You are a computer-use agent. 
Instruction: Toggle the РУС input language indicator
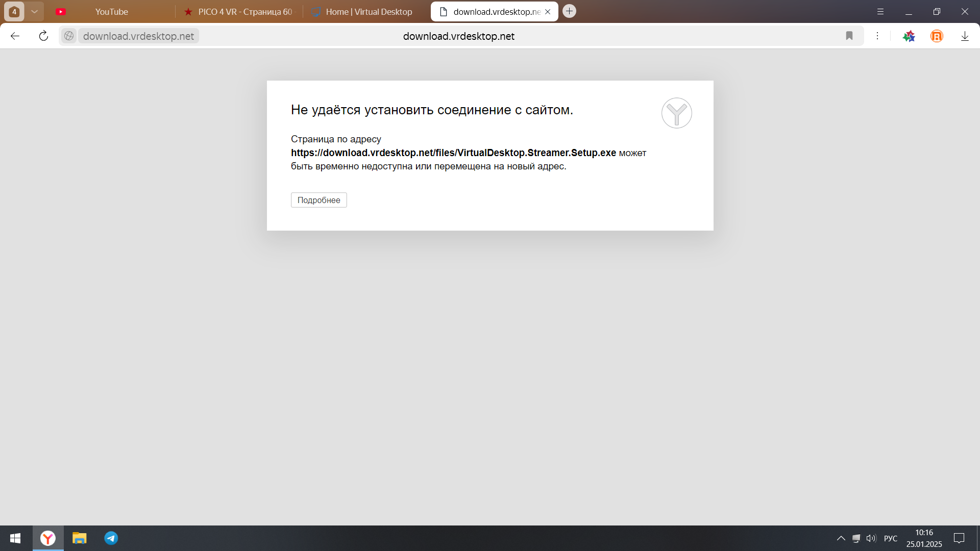pyautogui.click(x=890, y=538)
